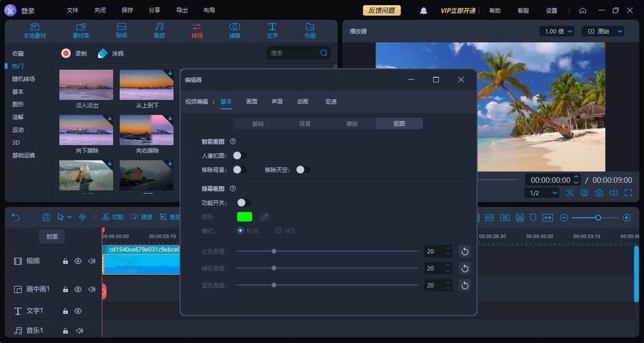Open the 文件 menu
644x343 pixels.
point(73,11)
